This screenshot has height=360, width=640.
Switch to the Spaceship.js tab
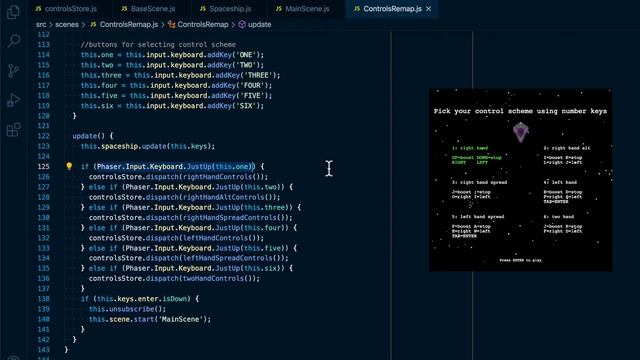(226, 9)
